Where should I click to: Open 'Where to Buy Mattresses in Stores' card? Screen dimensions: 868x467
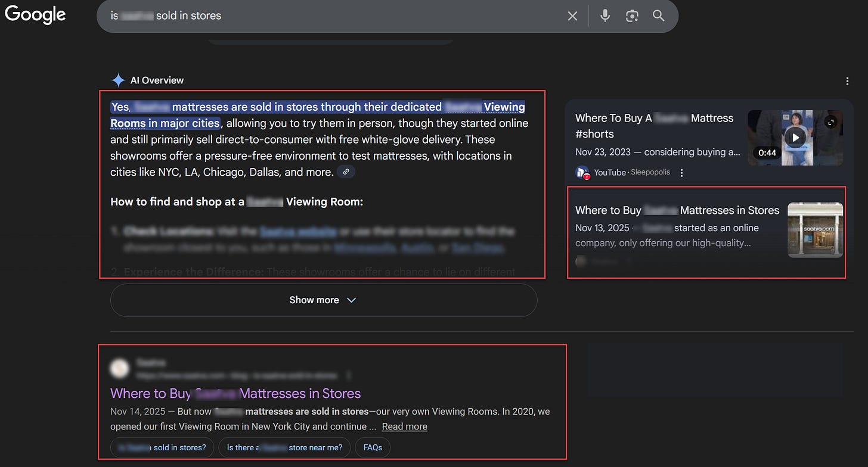677,210
